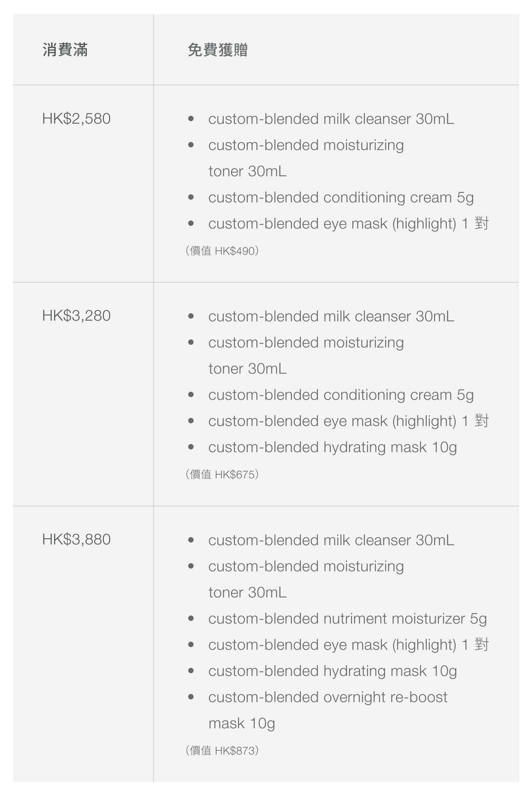The width and height of the screenshot is (532, 796).
Task: Click the 價值 HK$490 value note
Action: click(x=222, y=251)
